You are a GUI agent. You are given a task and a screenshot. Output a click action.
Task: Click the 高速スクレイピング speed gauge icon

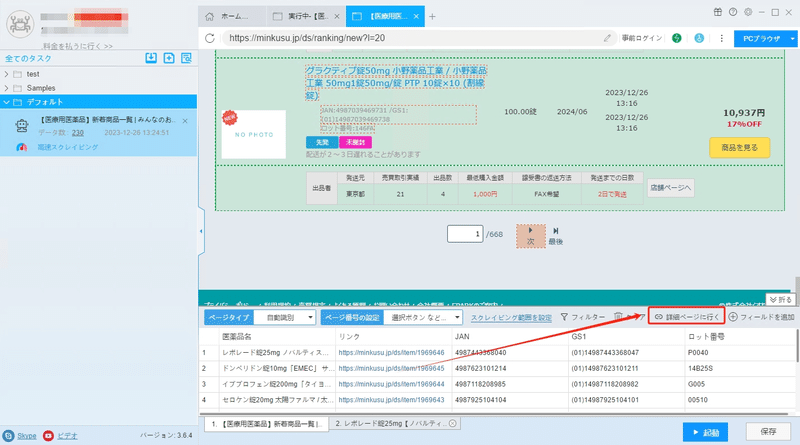point(21,147)
